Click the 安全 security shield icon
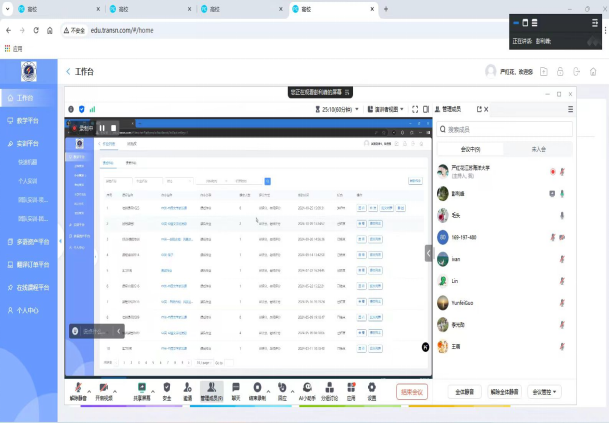This screenshot has height=424, width=610. pyautogui.click(x=166, y=387)
